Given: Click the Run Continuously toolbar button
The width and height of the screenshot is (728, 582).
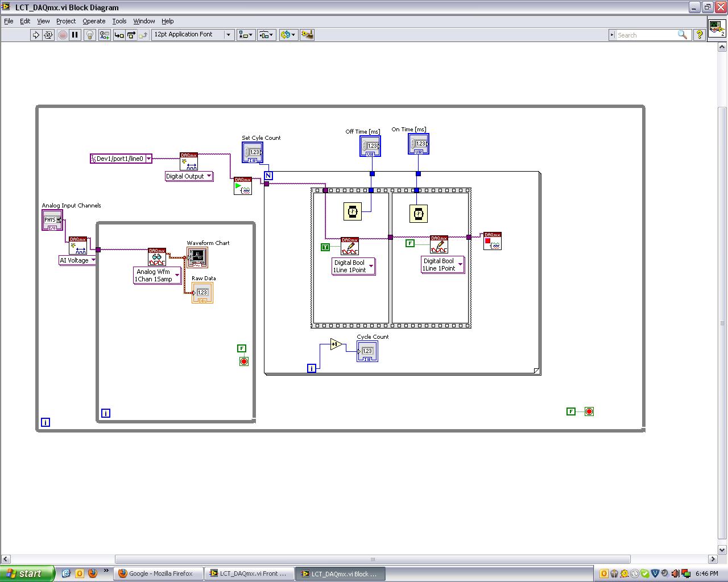Looking at the screenshot, I should coord(48,35).
